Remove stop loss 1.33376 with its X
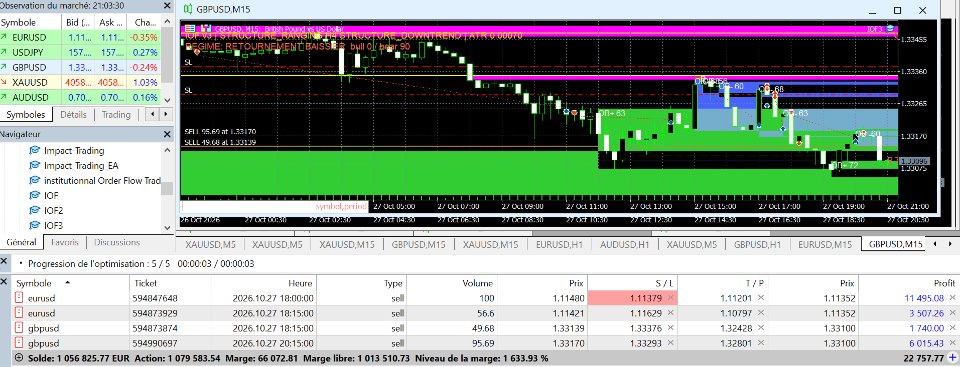Screen dimensions: 960x367 click(x=670, y=328)
